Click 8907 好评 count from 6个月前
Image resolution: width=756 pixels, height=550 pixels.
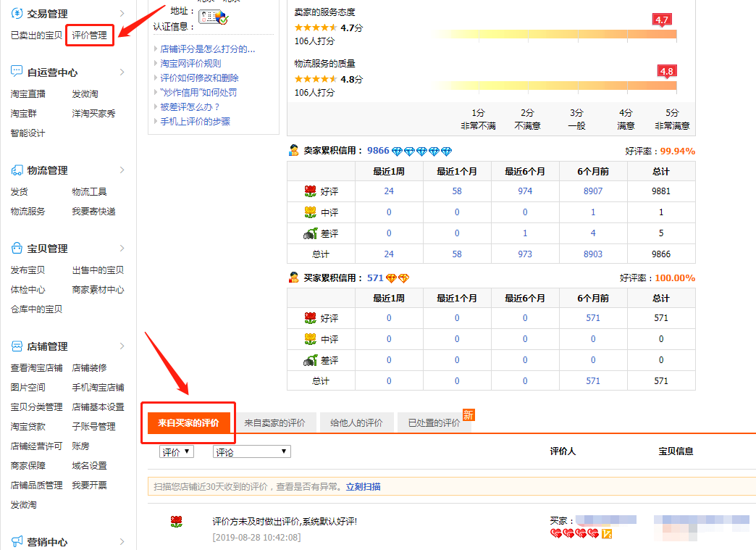tap(592, 191)
